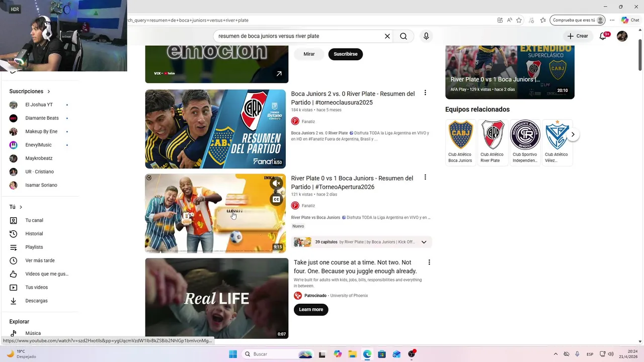644x362 pixels.
Task: Click the search magnifier button
Action: 404,36
